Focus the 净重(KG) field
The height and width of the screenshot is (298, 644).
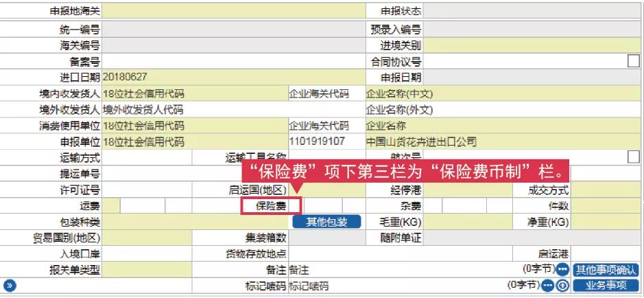pyautogui.click(x=606, y=222)
